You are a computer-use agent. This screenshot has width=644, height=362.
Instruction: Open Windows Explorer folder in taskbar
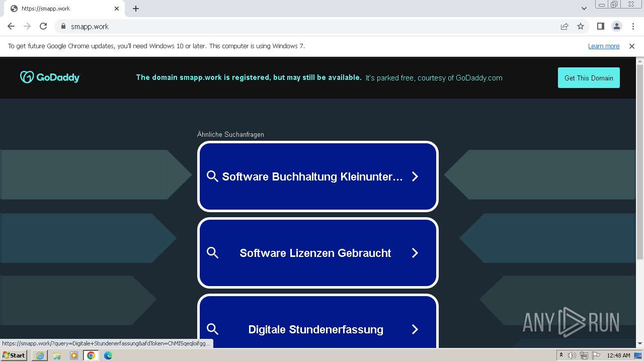(57, 355)
